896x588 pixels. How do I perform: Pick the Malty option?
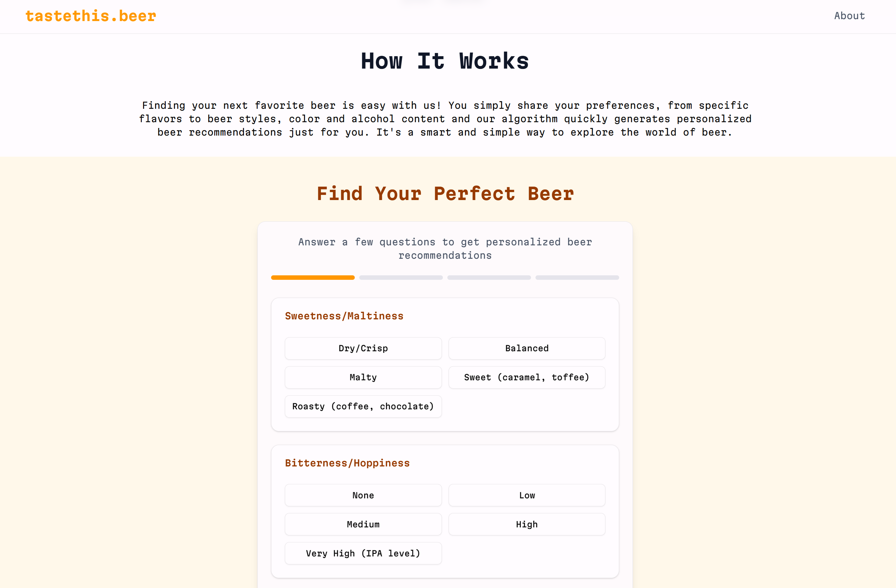coord(363,377)
